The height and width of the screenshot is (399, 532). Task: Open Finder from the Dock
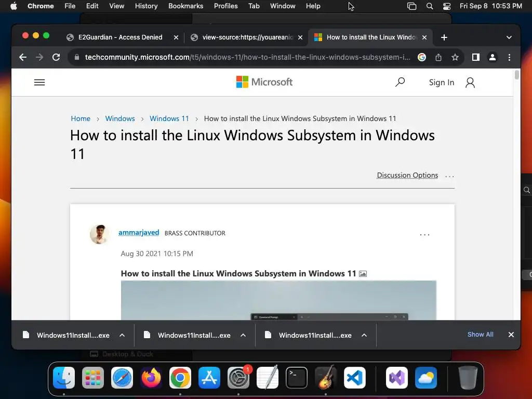(64, 378)
